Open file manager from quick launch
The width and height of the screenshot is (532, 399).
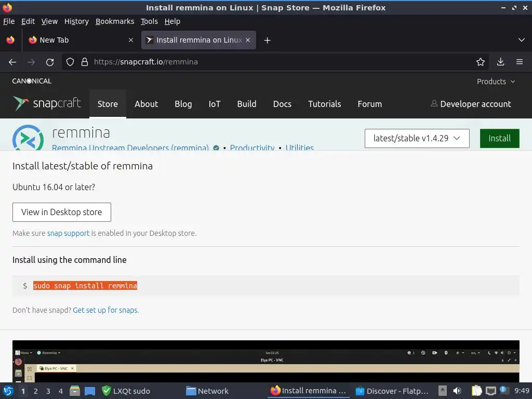(x=75, y=391)
